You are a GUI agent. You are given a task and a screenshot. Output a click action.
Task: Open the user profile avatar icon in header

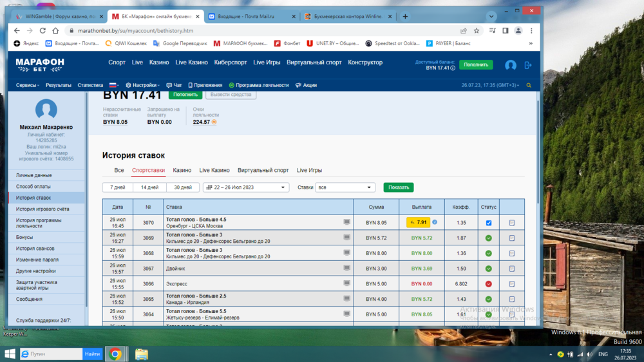point(511,65)
